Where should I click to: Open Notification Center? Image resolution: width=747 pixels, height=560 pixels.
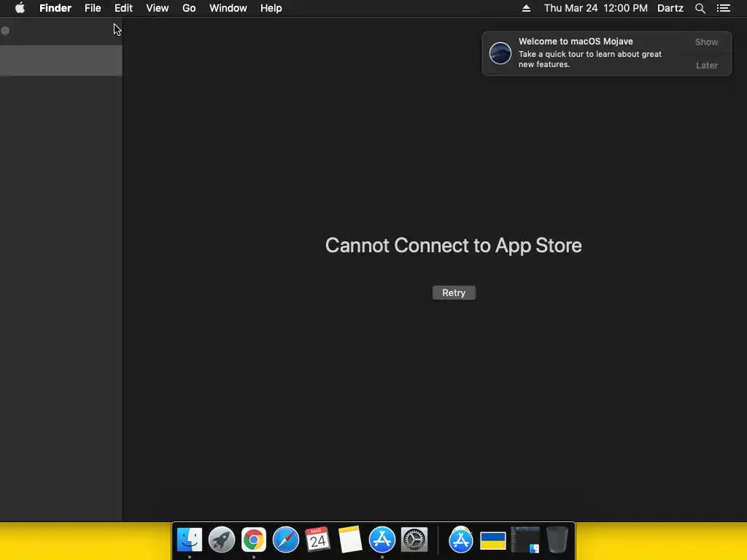(x=723, y=8)
